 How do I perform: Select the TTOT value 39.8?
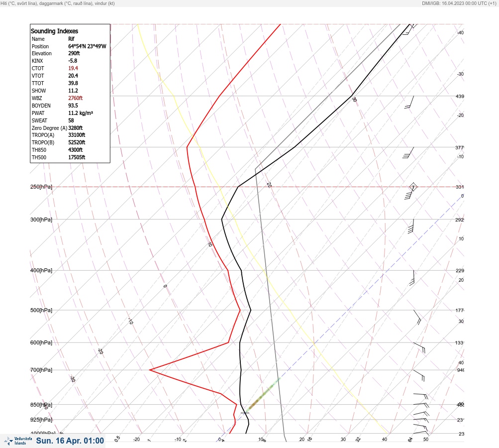[73, 83]
